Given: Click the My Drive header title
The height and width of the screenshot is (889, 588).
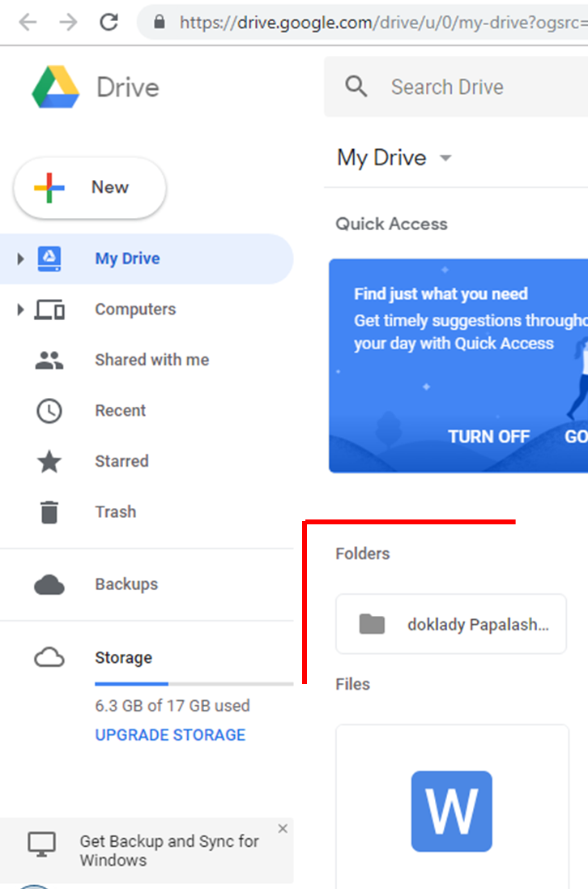Looking at the screenshot, I should 381,157.
